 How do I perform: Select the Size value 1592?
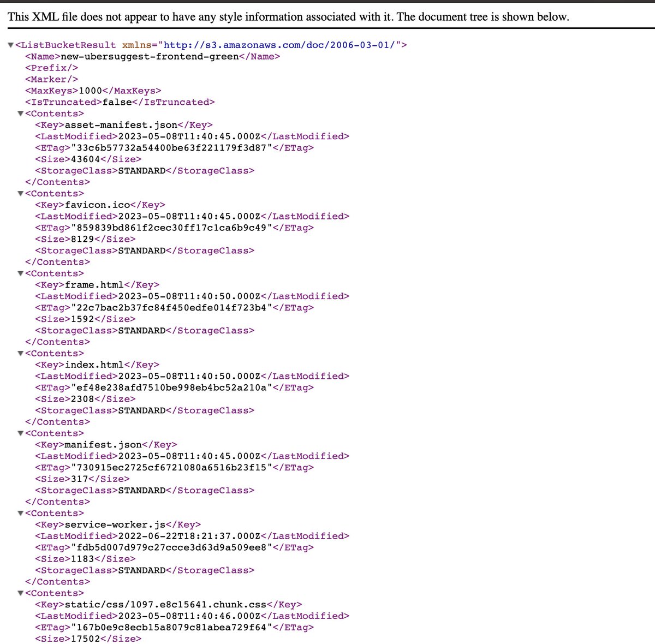point(82,319)
